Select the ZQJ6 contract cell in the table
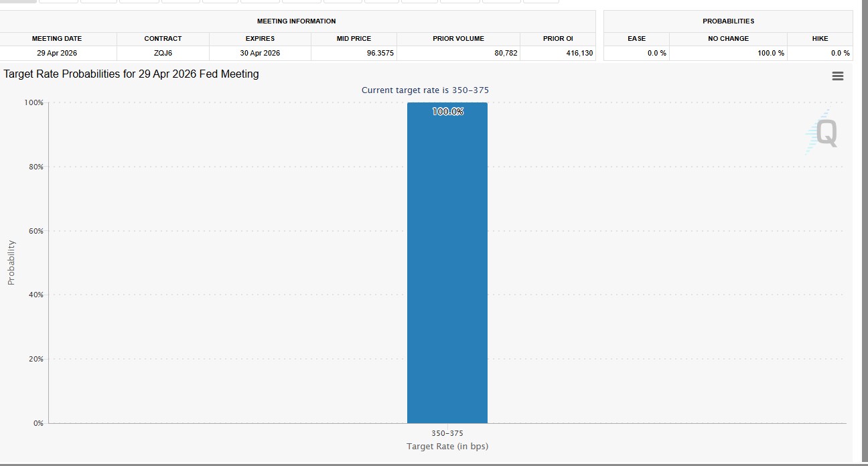The width and height of the screenshot is (868, 466). click(163, 53)
